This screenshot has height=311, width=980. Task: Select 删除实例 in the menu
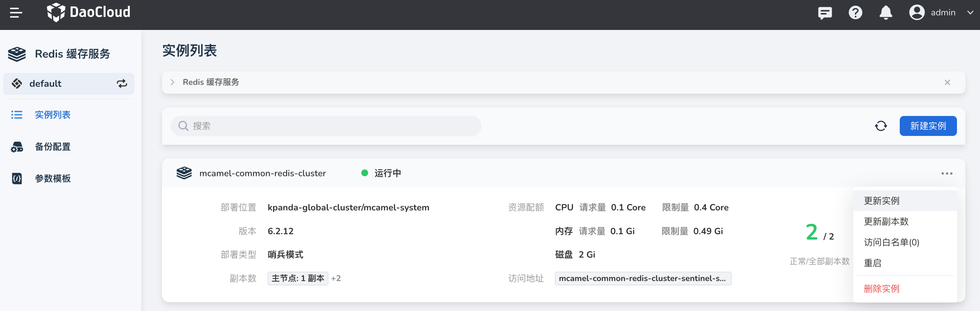click(882, 289)
